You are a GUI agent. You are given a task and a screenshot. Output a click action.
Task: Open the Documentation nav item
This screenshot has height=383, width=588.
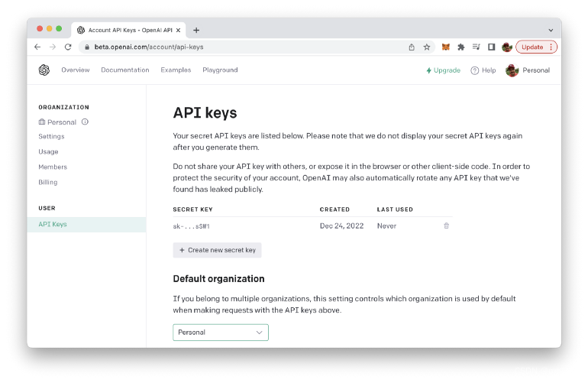tap(125, 70)
